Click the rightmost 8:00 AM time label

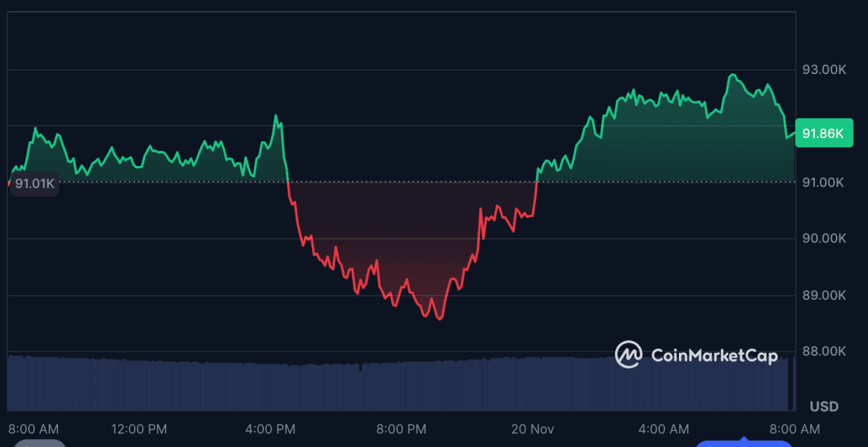click(x=794, y=429)
